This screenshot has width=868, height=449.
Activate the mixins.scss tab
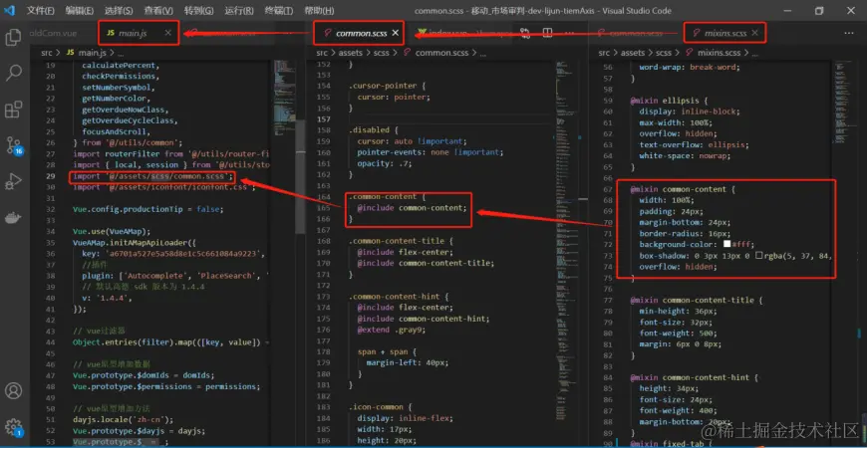725,33
